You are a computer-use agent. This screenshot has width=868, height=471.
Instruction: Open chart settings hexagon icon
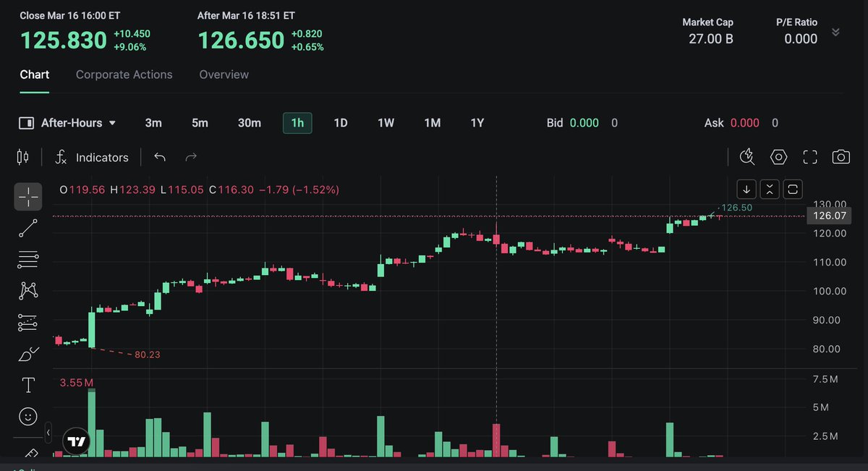tap(778, 157)
